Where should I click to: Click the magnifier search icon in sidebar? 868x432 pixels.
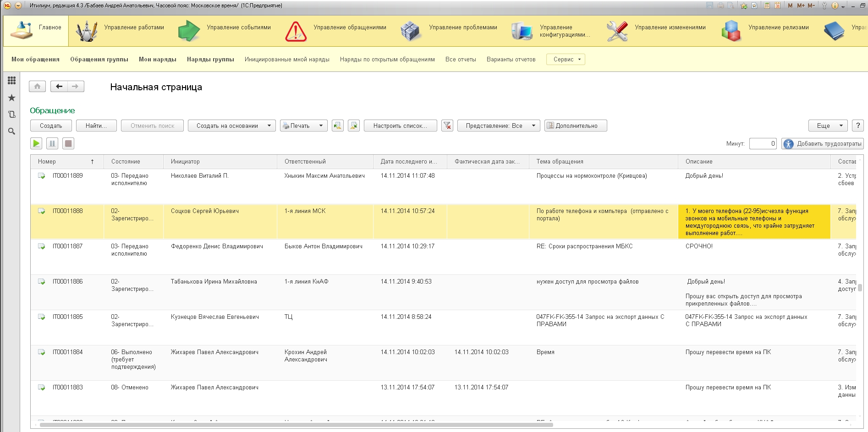(x=12, y=131)
